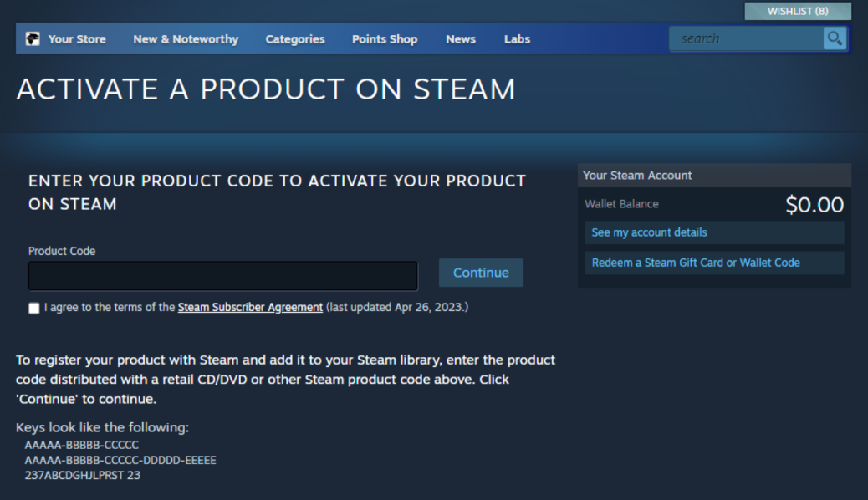868x500 pixels.
Task: Select Labs in the store navigation
Action: point(517,39)
